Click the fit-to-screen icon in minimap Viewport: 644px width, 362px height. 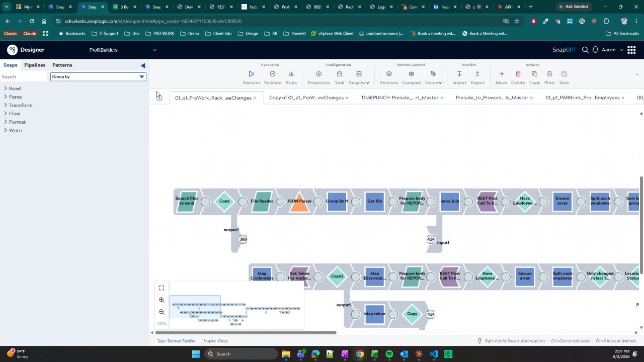click(x=162, y=288)
